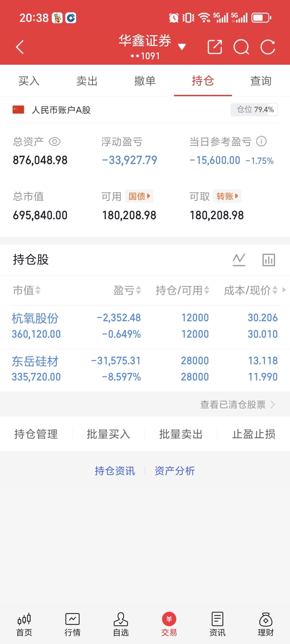Open 资产分析 link
Viewport: 290px width, 644px height.
175,471
